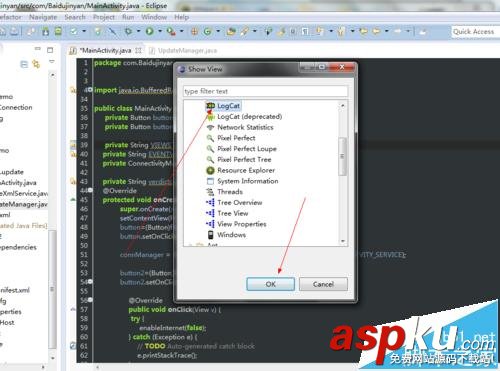Select Tree View in the list
Viewport: 500px width, 371px height.
[x=233, y=213]
